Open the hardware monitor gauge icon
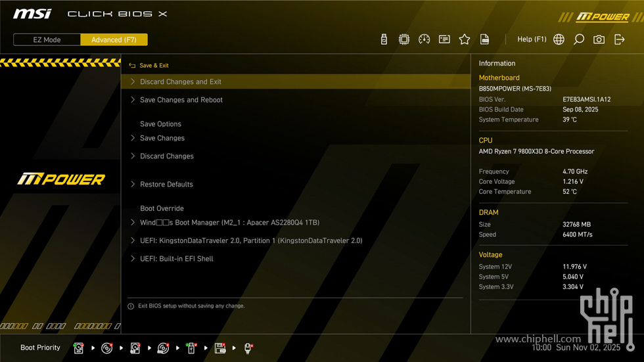 click(x=424, y=39)
